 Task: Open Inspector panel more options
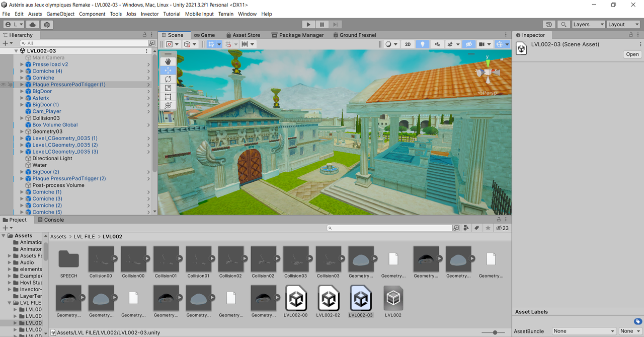[639, 35]
